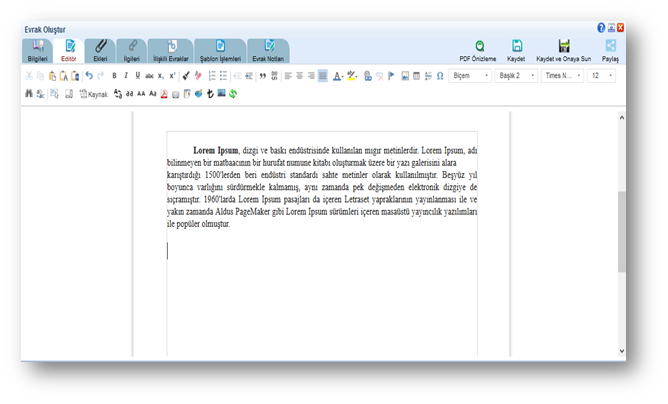Screen dimensions: 668x404
Task: Click the editor's vertical scrollbar
Action: (622, 230)
